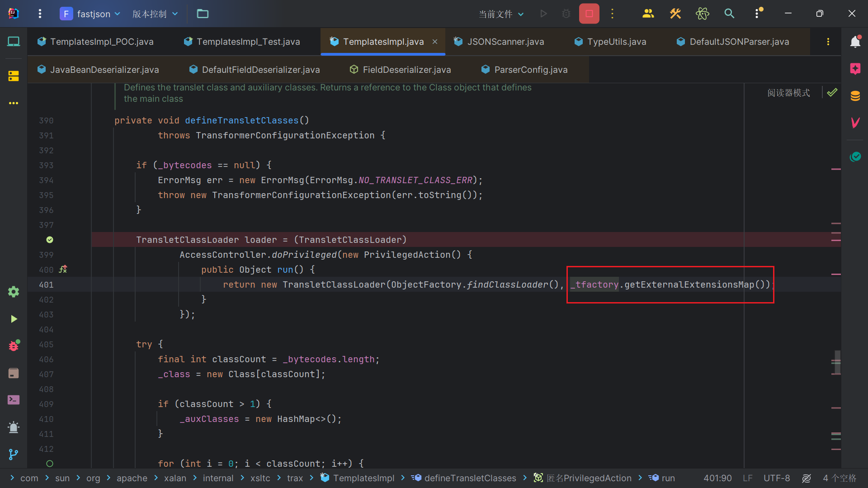Open the Database tool window
Viewport: 868px width, 488px height.
[x=855, y=96]
